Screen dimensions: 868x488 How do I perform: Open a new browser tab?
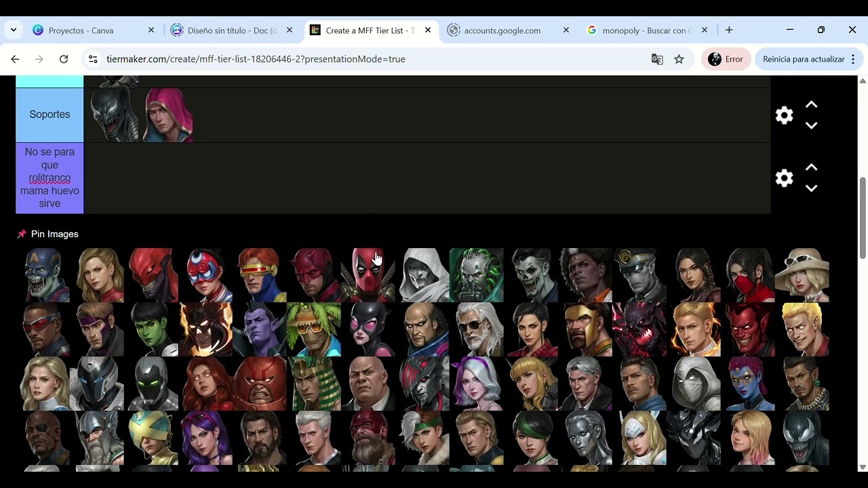coord(729,30)
